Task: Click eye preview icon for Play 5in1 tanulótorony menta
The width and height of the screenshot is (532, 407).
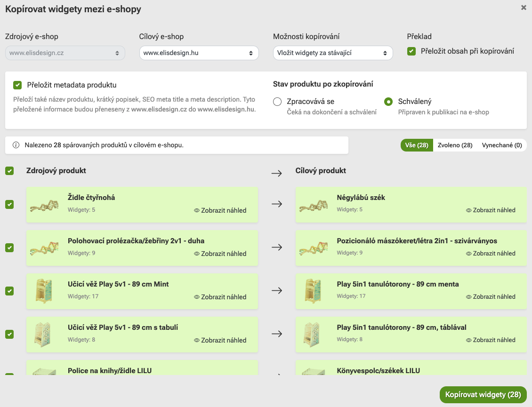Action: point(469,297)
